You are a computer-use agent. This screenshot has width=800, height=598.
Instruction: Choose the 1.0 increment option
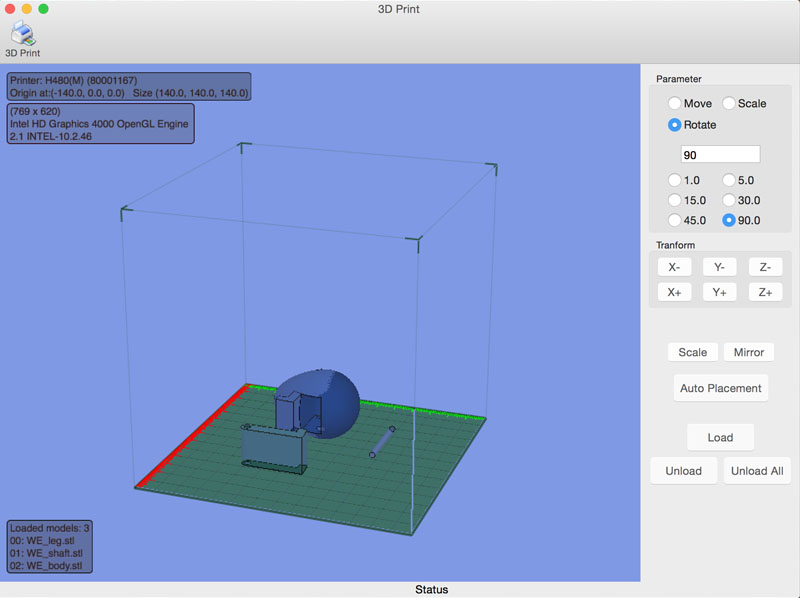coord(674,180)
